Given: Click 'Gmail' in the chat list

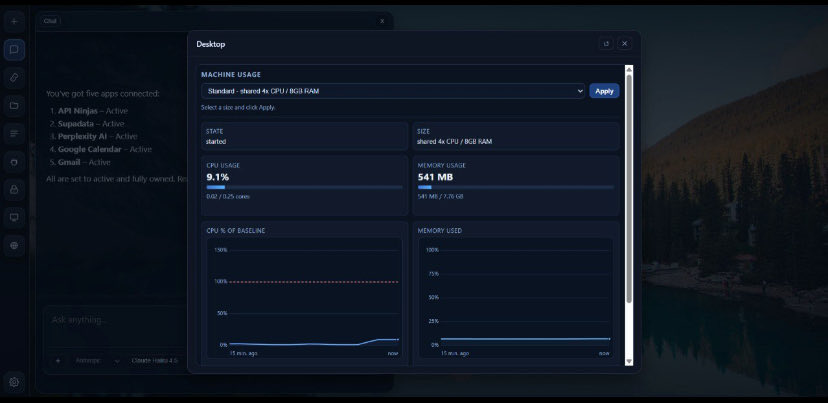Looking at the screenshot, I should point(69,162).
